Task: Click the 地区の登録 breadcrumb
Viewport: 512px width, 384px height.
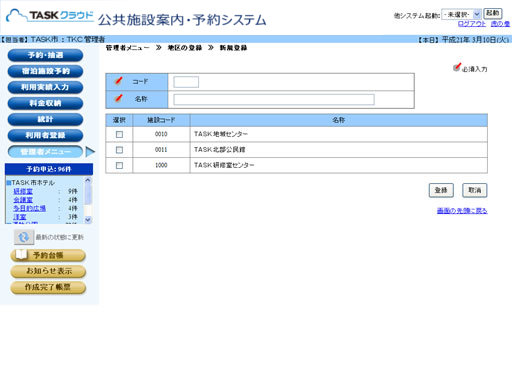Action: [185, 48]
